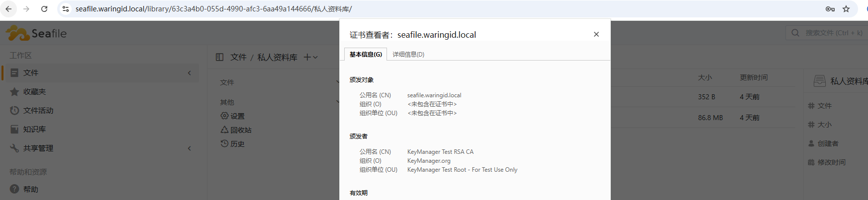
Task: Select the 基本信息(G) certificate tab
Action: [x=366, y=55]
